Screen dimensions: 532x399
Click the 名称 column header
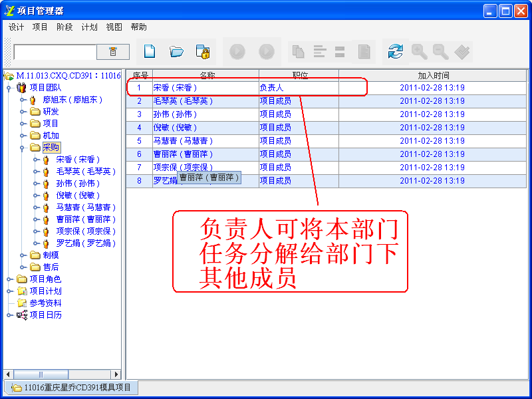point(206,76)
